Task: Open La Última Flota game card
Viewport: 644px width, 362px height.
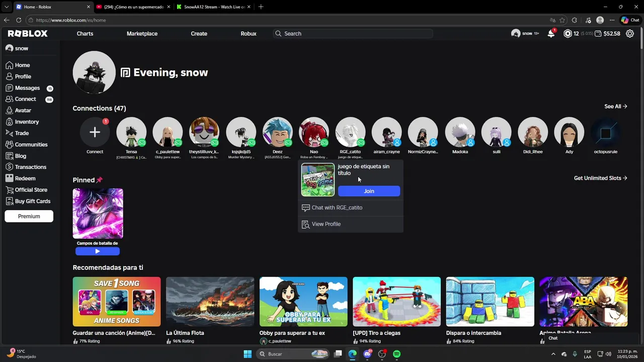Action: (x=210, y=302)
